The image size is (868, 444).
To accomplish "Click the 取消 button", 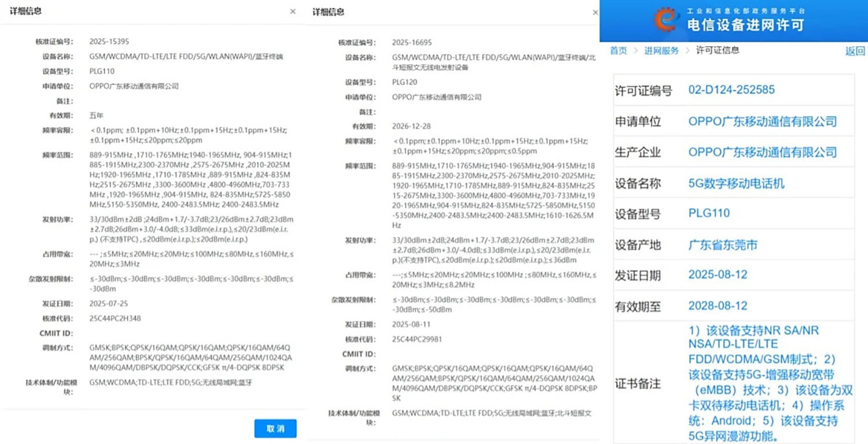I will pos(275,428).
